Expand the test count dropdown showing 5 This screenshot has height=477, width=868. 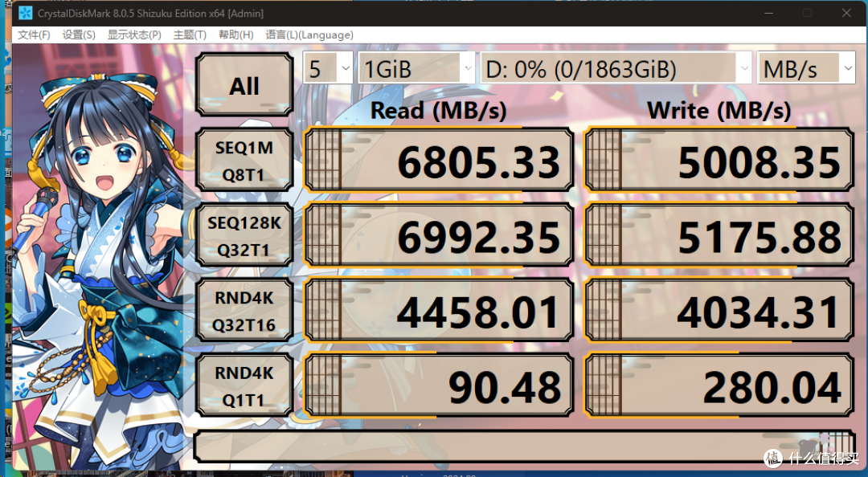point(328,68)
